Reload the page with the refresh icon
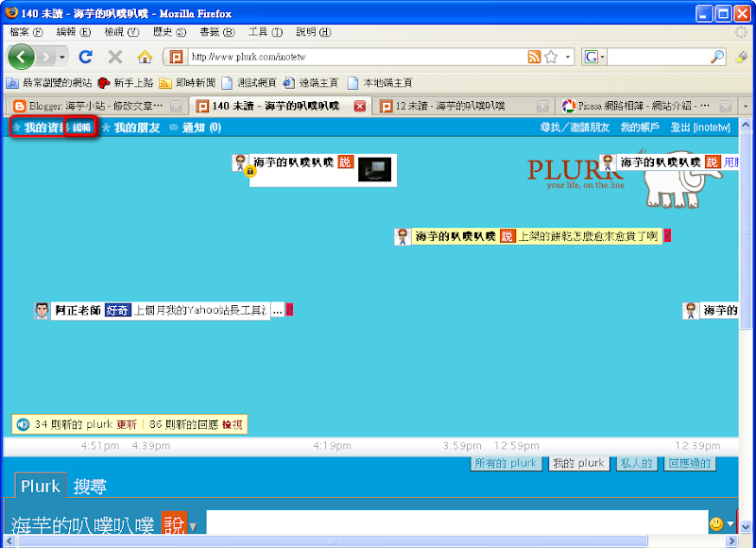This screenshot has width=756, height=548. click(x=86, y=57)
